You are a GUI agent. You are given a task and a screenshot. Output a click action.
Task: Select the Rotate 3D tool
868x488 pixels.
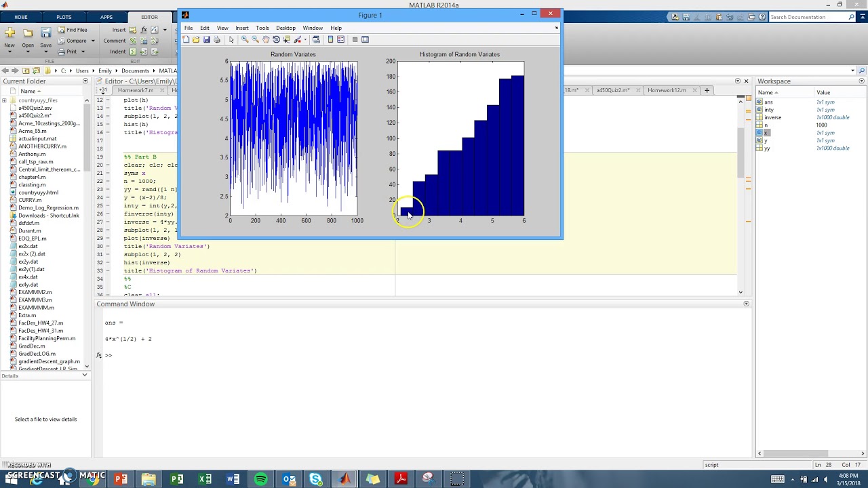coord(276,39)
